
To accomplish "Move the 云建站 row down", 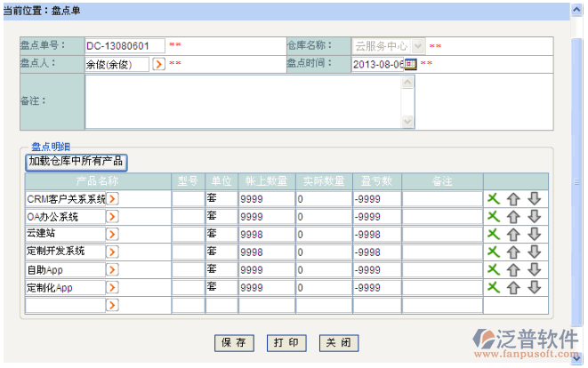I will [x=534, y=234].
